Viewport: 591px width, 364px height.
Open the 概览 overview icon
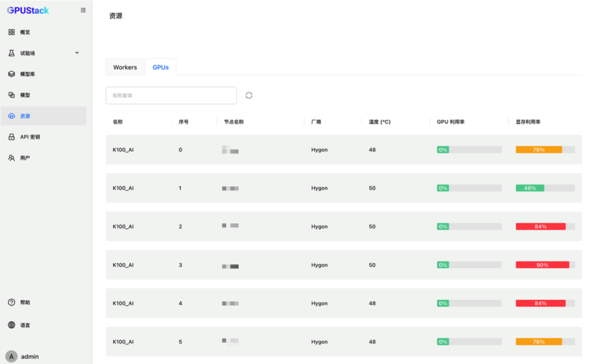(11, 32)
